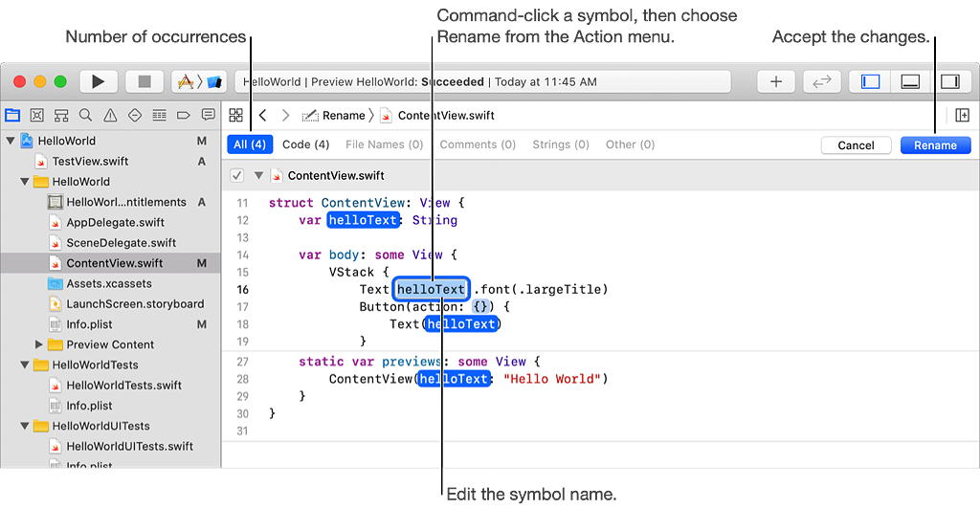Cancel the rename operation
The image size is (980, 509).
tap(856, 144)
